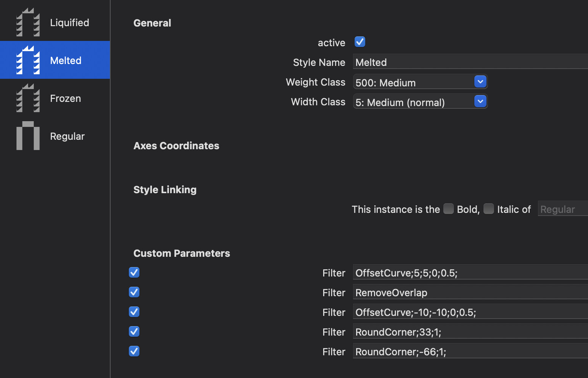Click the Liquified instance preview icon
Viewport: 588px width, 378px height.
click(28, 22)
